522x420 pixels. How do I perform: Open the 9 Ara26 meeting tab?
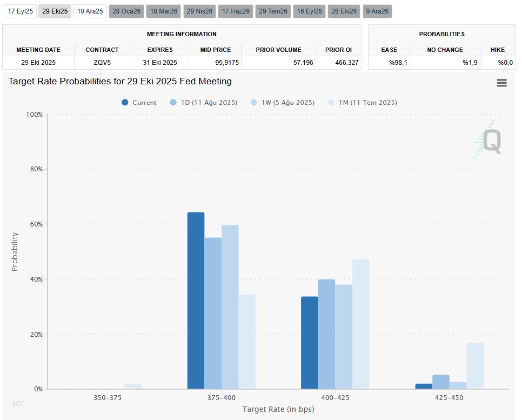tap(378, 11)
